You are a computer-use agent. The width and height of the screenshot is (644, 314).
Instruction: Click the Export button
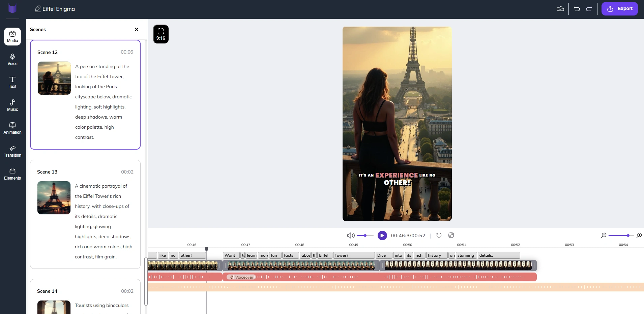tap(619, 9)
